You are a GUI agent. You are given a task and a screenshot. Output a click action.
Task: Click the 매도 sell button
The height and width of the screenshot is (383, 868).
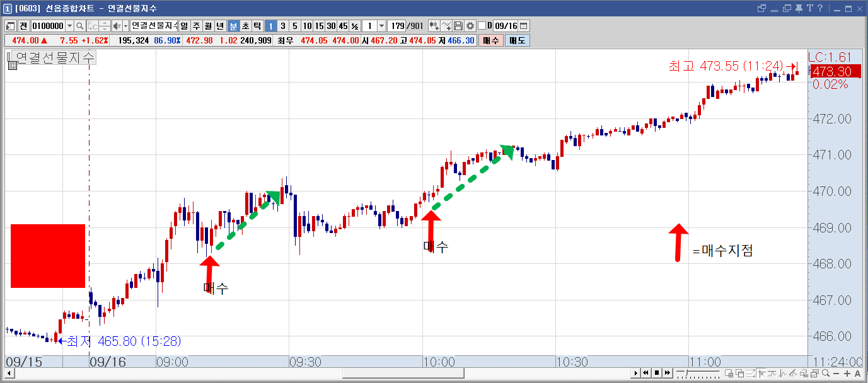(518, 40)
